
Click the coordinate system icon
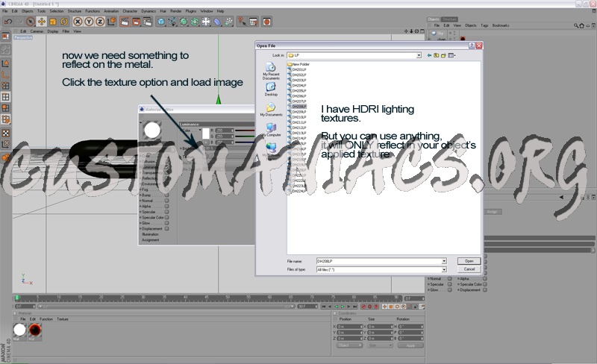111,22
